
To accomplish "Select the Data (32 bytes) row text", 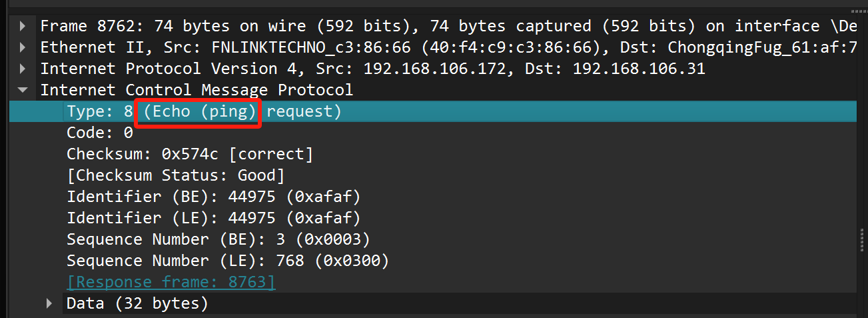I will click(x=137, y=304).
